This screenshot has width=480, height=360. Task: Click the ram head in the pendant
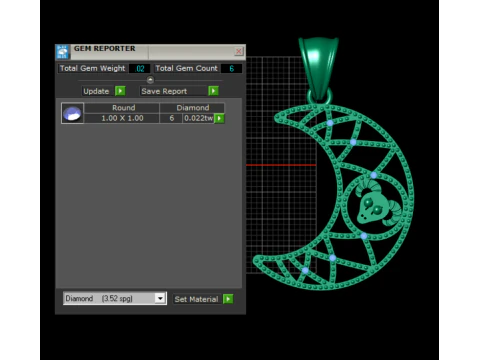point(377,204)
